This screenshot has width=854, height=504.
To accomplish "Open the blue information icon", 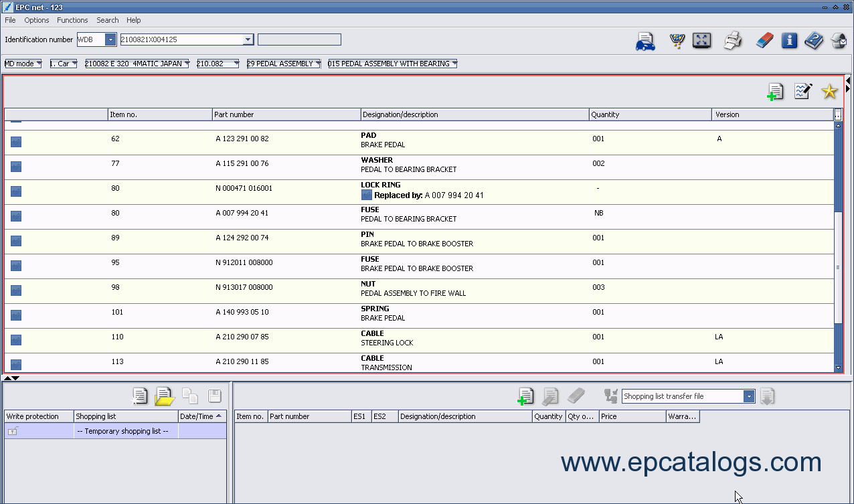I will pyautogui.click(x=789, y=41).
